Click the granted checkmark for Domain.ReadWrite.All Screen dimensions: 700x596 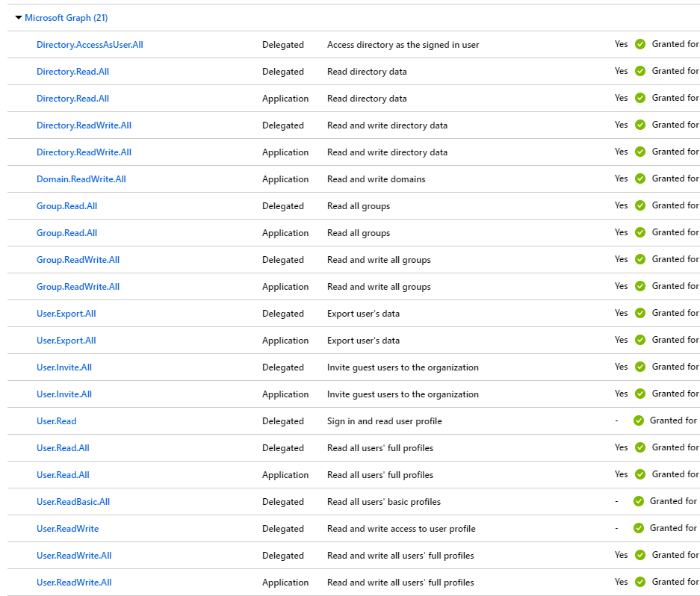(640, 179)
